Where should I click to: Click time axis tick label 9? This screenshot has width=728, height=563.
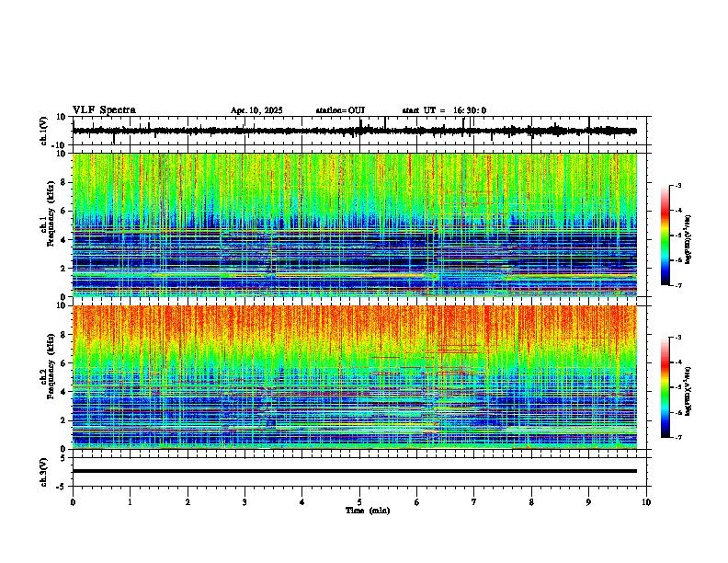click(x=588, y=502)
